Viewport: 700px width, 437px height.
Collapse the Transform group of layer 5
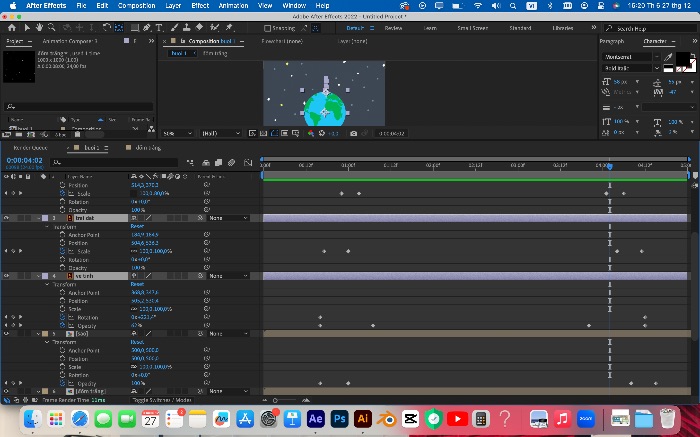[47, 342]
